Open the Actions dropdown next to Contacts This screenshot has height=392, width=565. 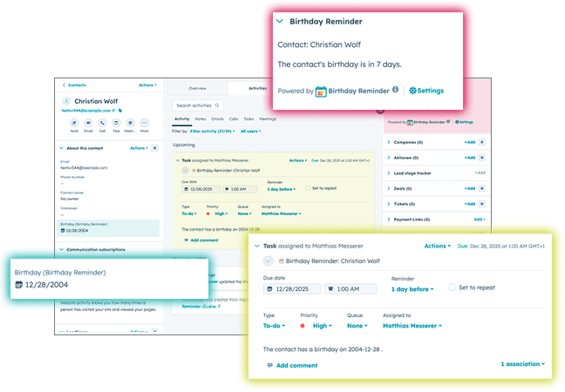pyautogui.click(x=147, y=85)
